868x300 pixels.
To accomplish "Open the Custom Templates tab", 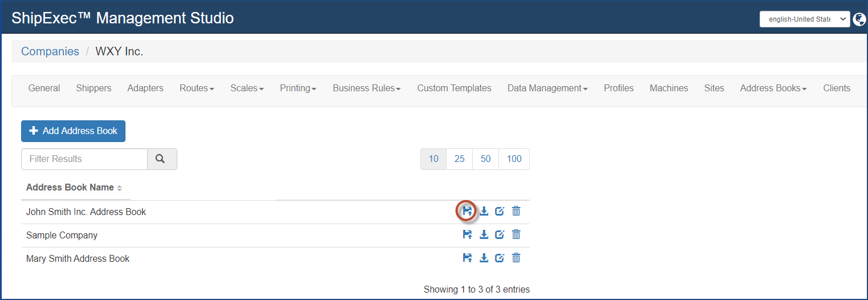I will click(454, 88).
